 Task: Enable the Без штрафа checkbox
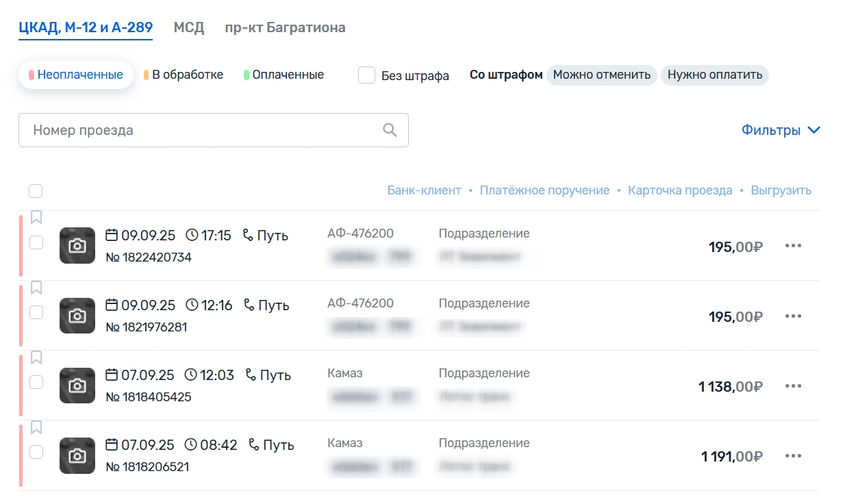[366, 75]
